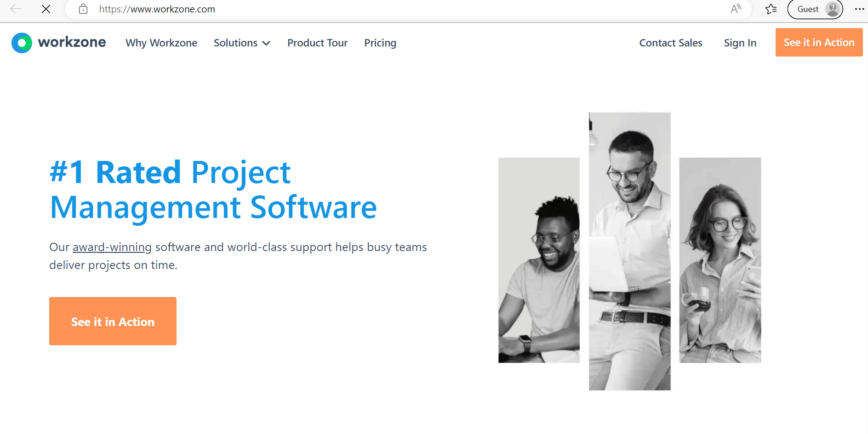Viewport: 868px width, 434px height.
Task: Open the Guest profile button
Action: (x=815, y=9)
